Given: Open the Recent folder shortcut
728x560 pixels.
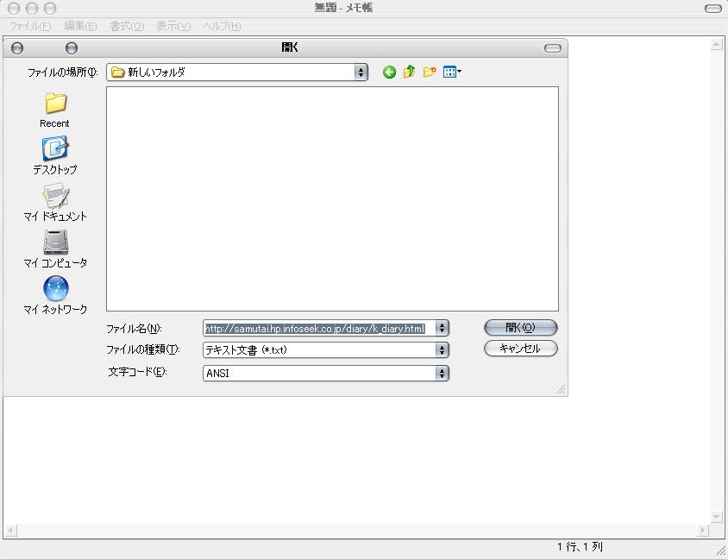Looking at the screenshot, I should tap(55, 110).
